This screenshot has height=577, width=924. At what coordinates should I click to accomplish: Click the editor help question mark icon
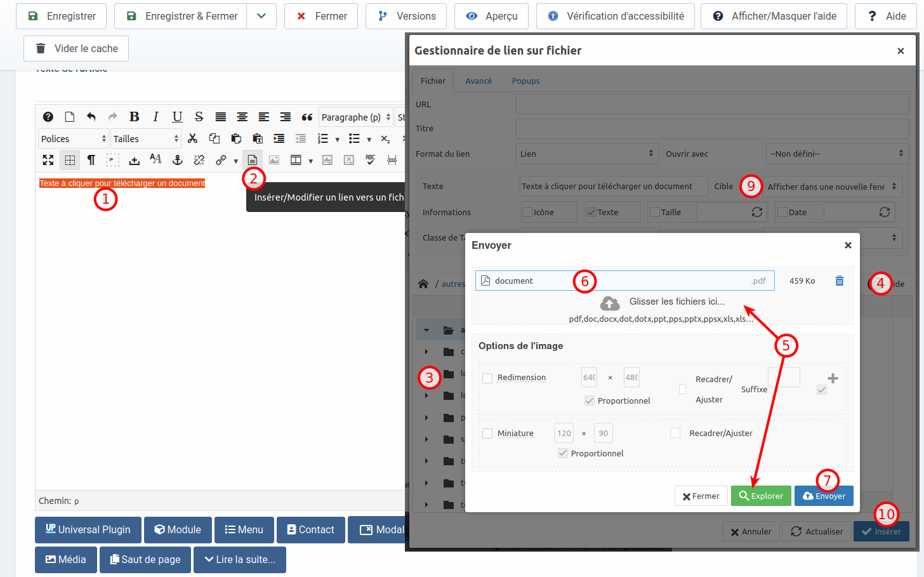[x=48, y=117]
